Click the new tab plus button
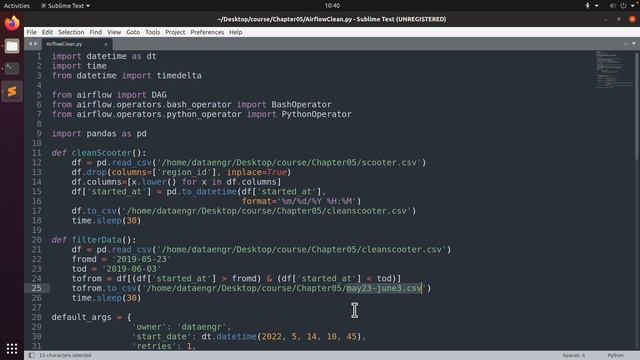640x360 pixels. [625, 44]
